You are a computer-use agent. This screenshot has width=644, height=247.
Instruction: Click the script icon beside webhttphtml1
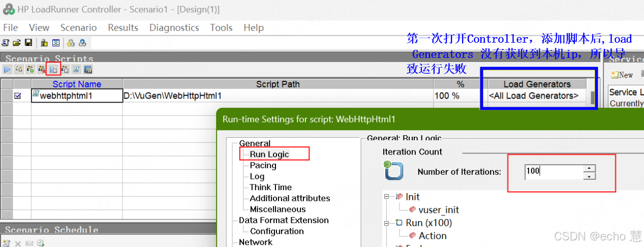[36, 95]
